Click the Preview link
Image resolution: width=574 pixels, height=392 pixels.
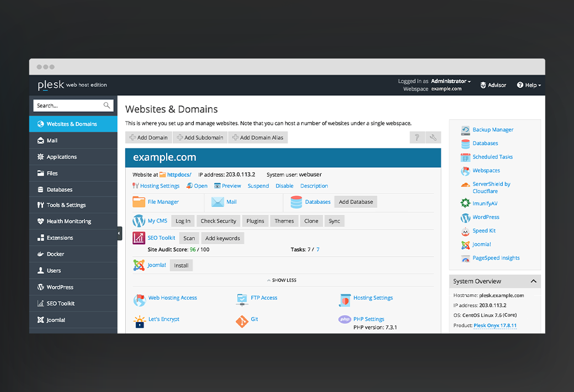coord(231,186)
